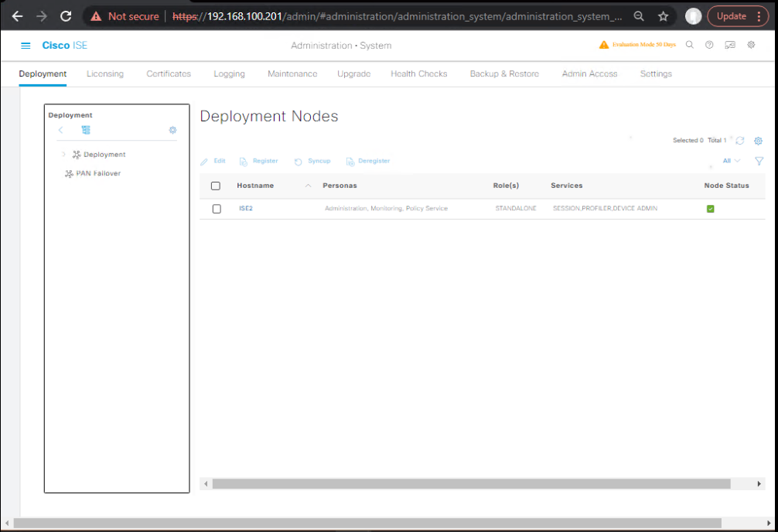Click the Deregister button
This screenshot has width=778, height=532.
pyautogui.click(x=368, y=162)
